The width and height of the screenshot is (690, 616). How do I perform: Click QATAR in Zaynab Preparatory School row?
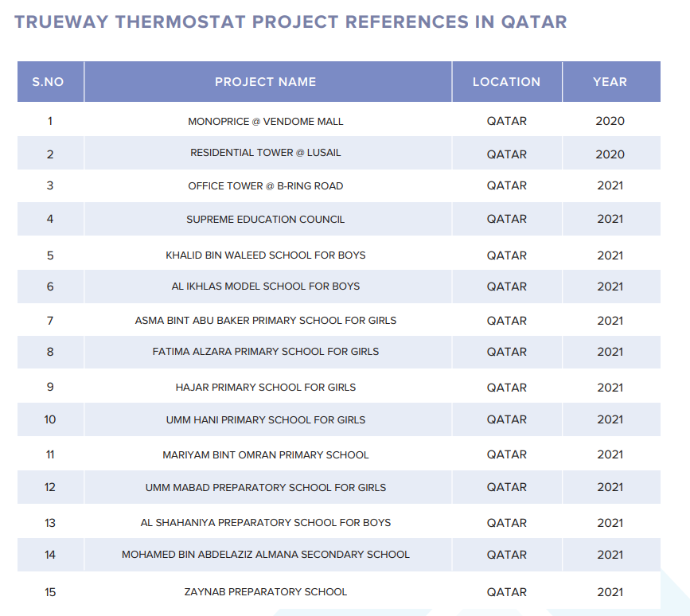click(x=506, y=592)
